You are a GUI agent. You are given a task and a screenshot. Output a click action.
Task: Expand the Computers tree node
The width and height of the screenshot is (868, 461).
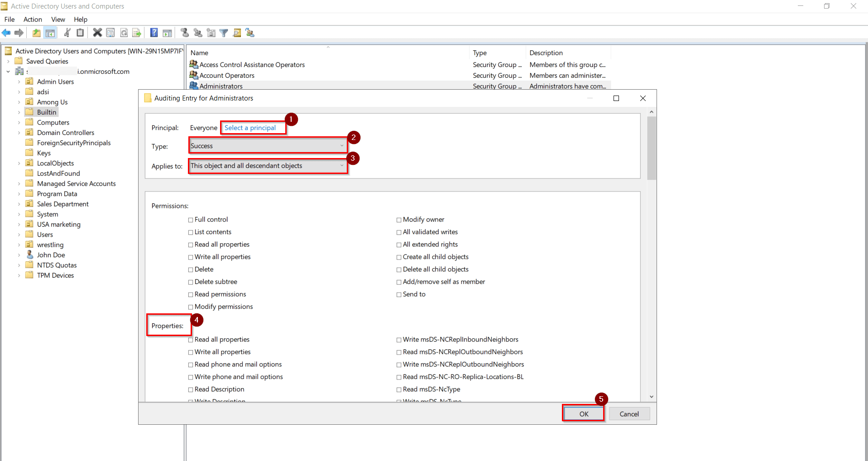pyautogui.click(x=18, y=122)
